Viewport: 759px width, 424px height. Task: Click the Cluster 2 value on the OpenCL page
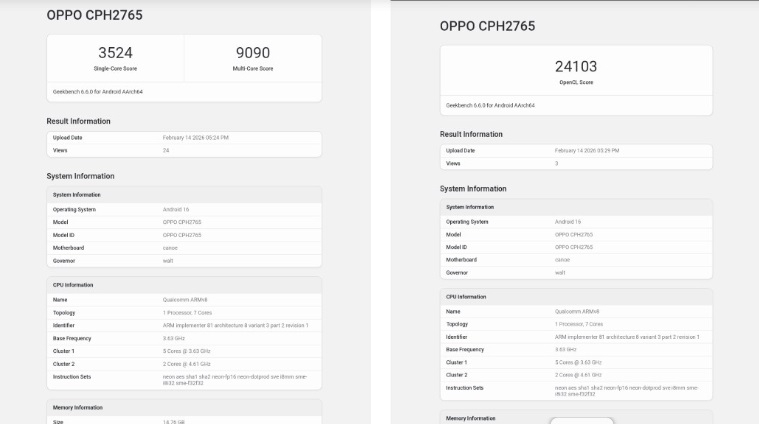pyautogui.click(x=578, y=375)
